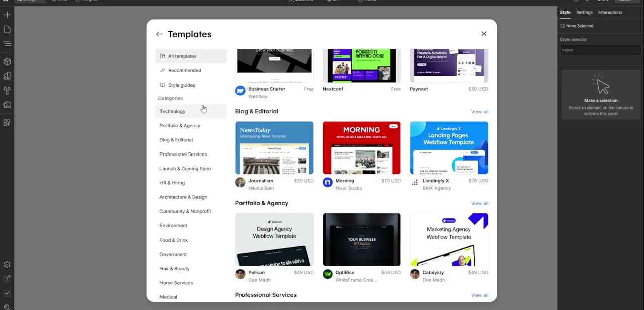
Task: Go back using the Templates arrow
Action: [x=159, y=34]
